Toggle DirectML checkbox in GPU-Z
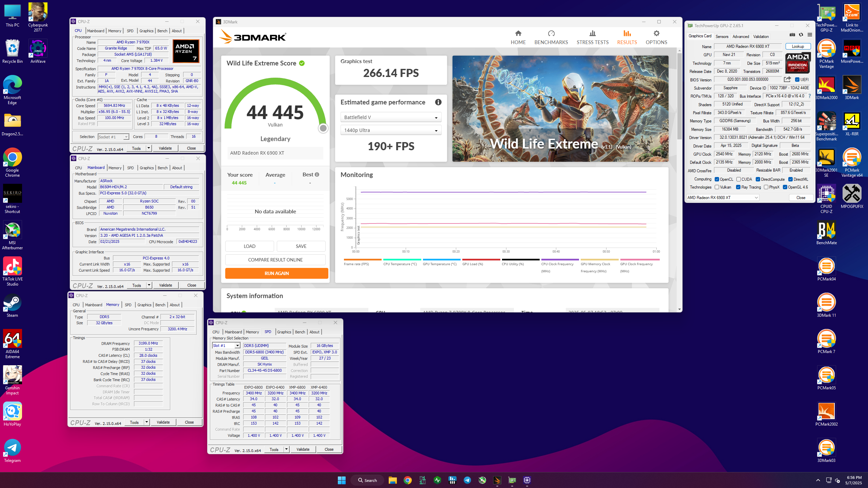868x488 pixels. (790, 179)
